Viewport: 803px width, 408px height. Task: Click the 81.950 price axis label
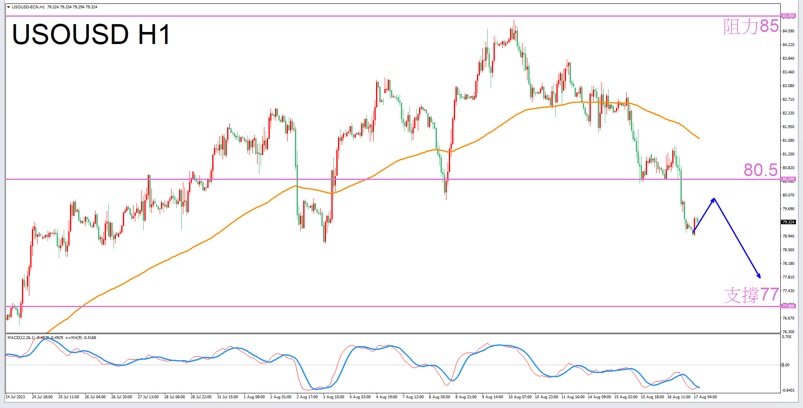(x=789, y=126)
